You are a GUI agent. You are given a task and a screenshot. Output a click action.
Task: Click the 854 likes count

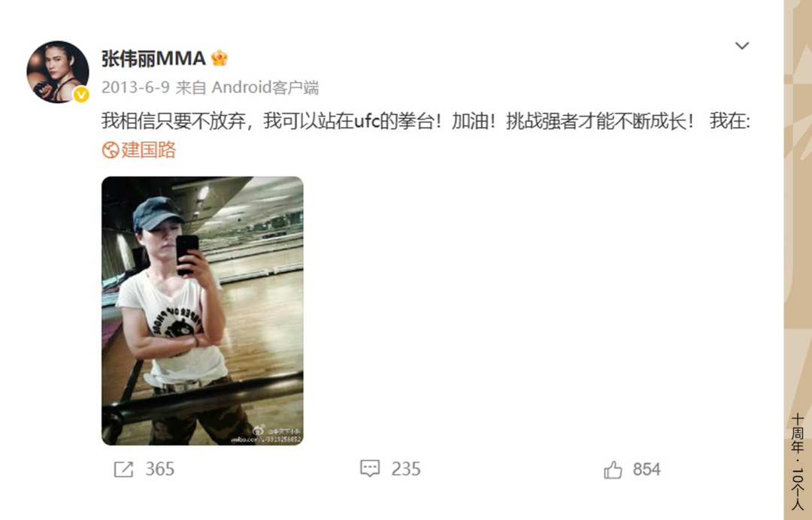click(647, 470)
